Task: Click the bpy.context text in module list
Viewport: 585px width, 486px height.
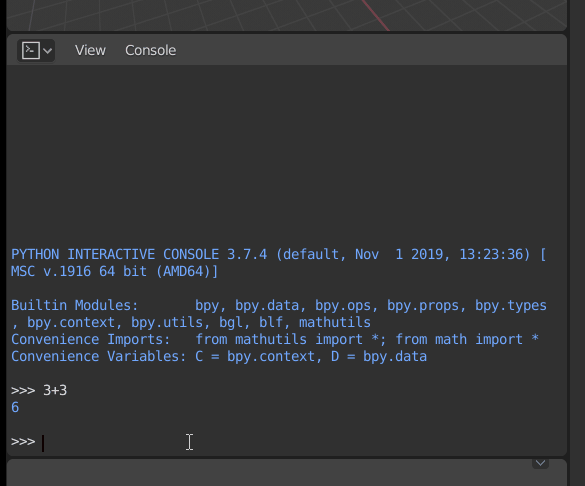Action: 71,323
